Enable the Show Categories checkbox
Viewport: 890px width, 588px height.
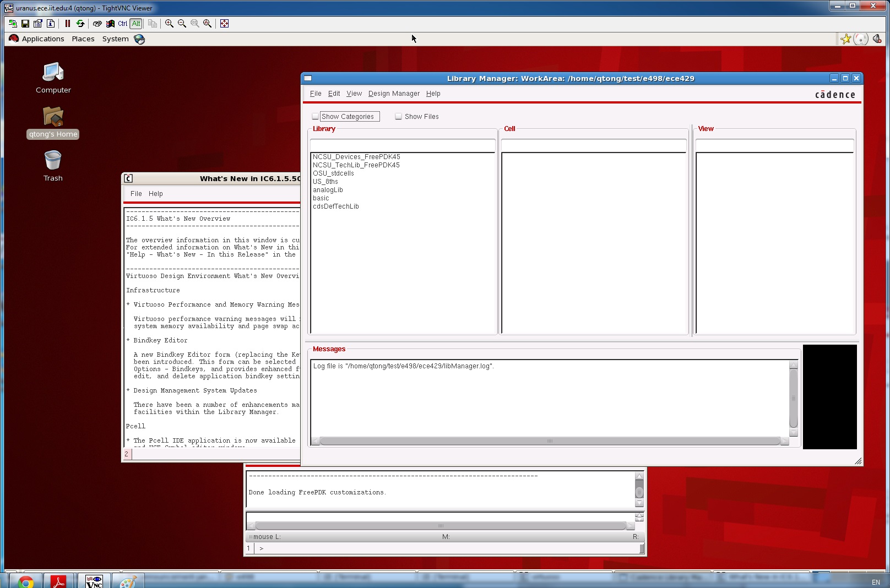(315, 117)
